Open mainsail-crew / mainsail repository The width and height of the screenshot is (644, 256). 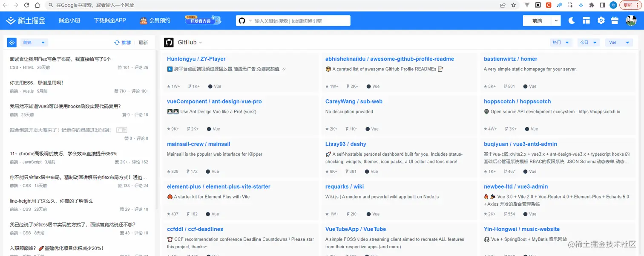click(x=198, y=144)
